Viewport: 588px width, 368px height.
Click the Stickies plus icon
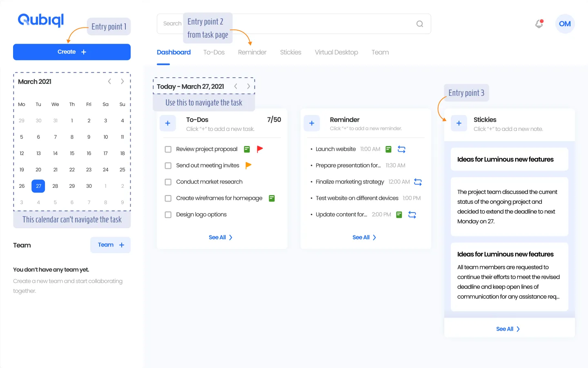[x=459, y=123]
